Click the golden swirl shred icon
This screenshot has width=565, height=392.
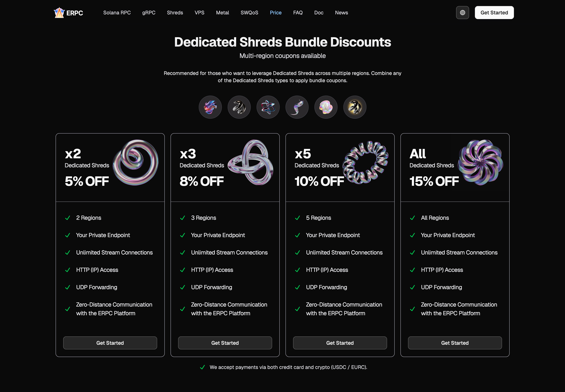coord(354,107)
